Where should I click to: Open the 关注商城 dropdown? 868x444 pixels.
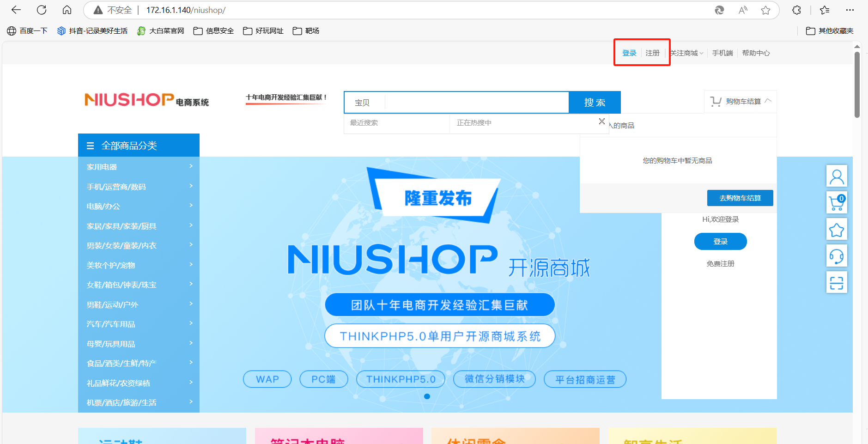[x=686, y=53]
